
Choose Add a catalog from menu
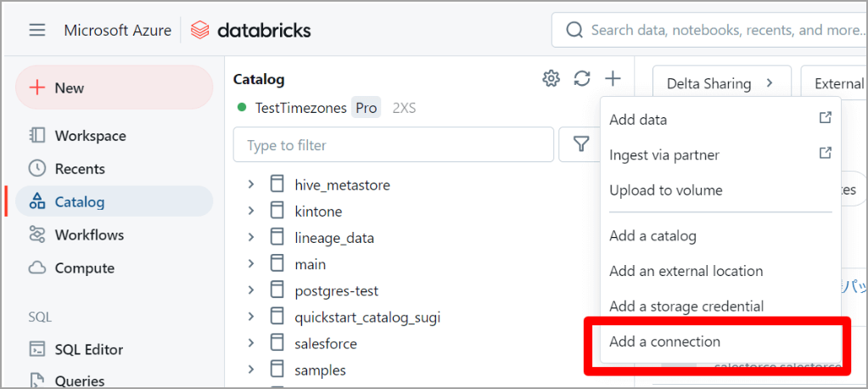pyautogui.click(x=652, y=236)
